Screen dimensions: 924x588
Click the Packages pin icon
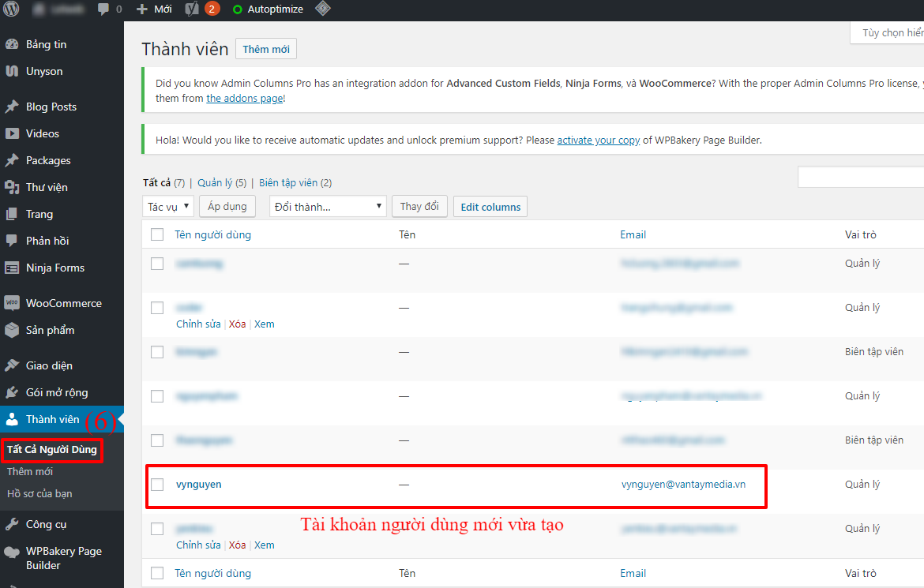(x=12, y=160)
